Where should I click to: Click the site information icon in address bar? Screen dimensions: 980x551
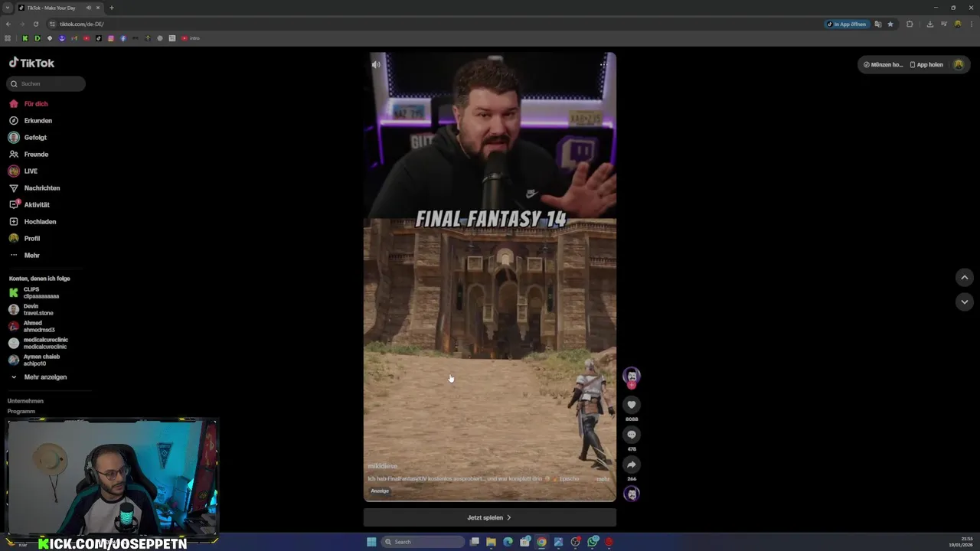point(51,24)
